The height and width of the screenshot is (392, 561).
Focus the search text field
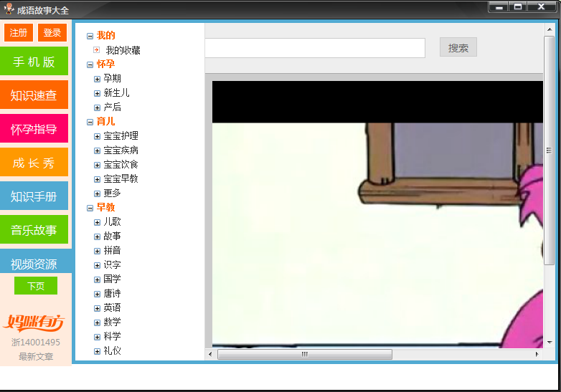[x=315, y=48]
